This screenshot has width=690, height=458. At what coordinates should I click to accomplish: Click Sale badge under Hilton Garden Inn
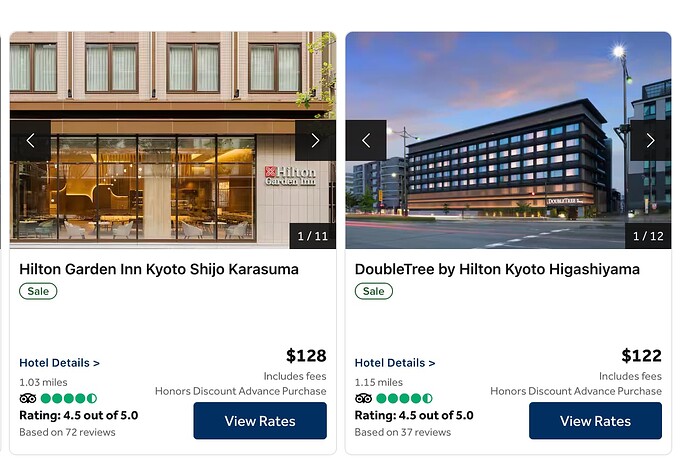38,291
